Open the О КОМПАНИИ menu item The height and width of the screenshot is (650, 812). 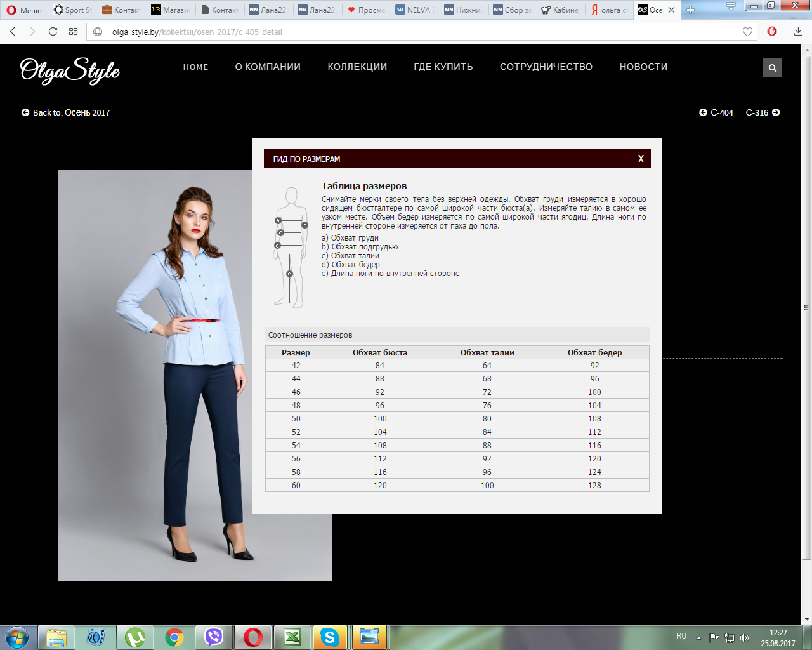tap(268, 67)
